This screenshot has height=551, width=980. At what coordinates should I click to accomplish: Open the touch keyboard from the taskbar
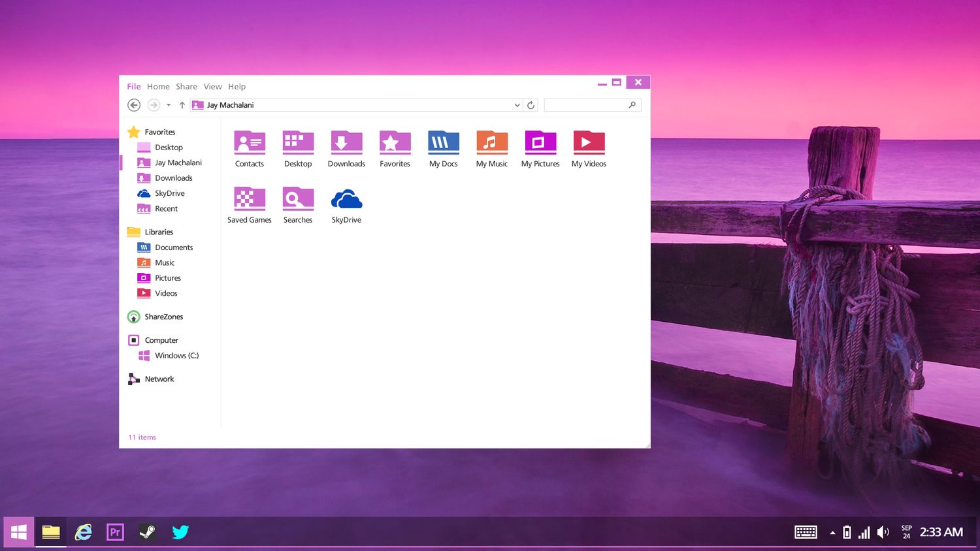pyautogui.click(x=806, y=532)
